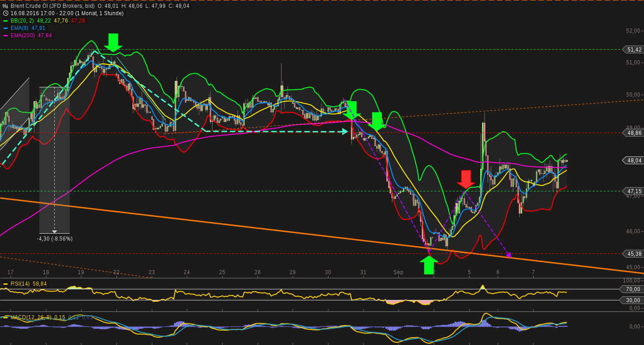This screenshot has height=345, width=644.
Task: Select the red down arrow drawing object
Action: (466, 179)
